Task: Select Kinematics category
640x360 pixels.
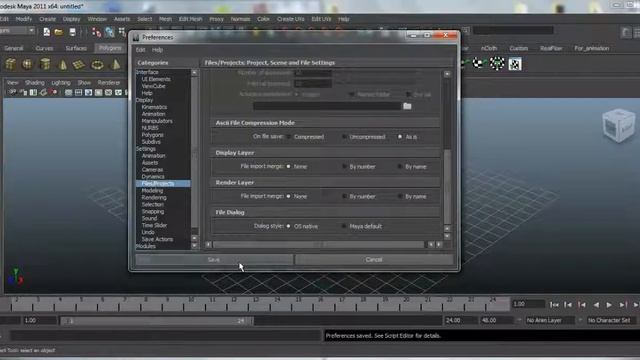Action: pyautogui.click(x=154, y=107)
